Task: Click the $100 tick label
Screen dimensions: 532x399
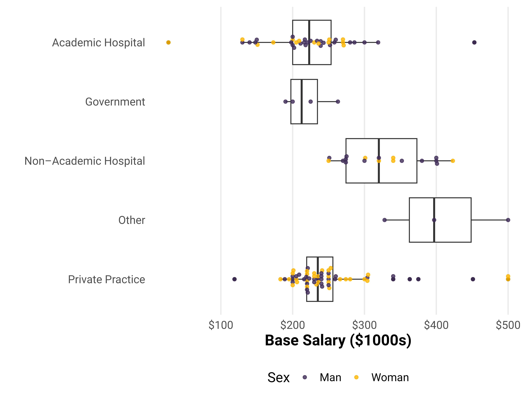Action: [221, 325]
